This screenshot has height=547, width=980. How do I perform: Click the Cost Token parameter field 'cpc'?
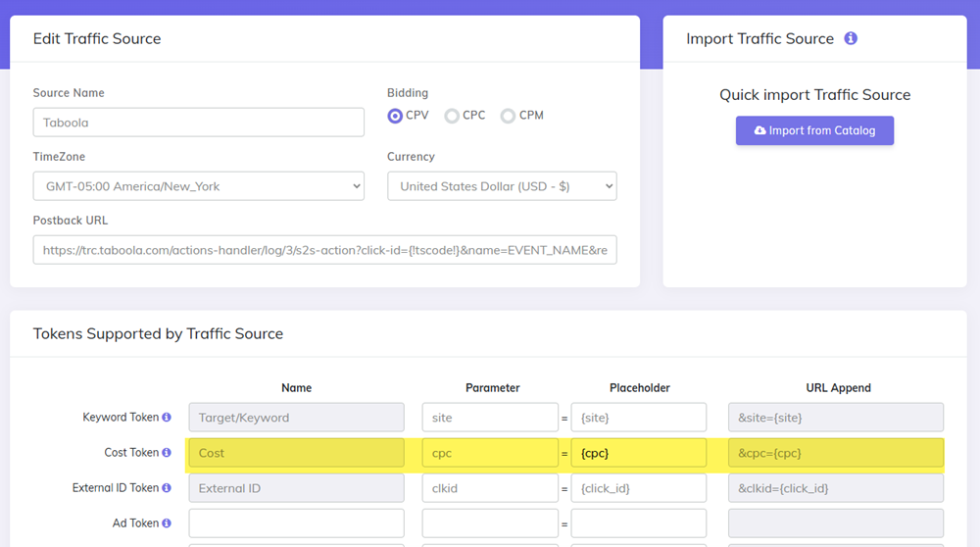point(490,453)
